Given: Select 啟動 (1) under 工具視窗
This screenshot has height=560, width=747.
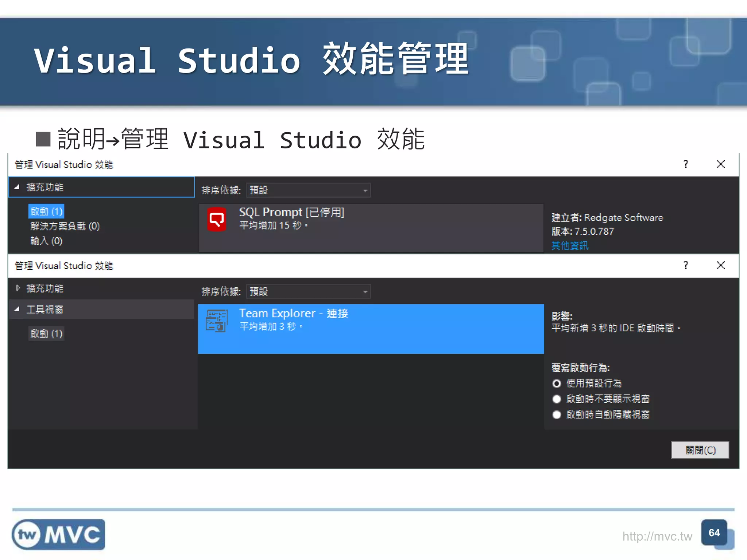Looking at the screenshot, I should click(x=46, y=333).
